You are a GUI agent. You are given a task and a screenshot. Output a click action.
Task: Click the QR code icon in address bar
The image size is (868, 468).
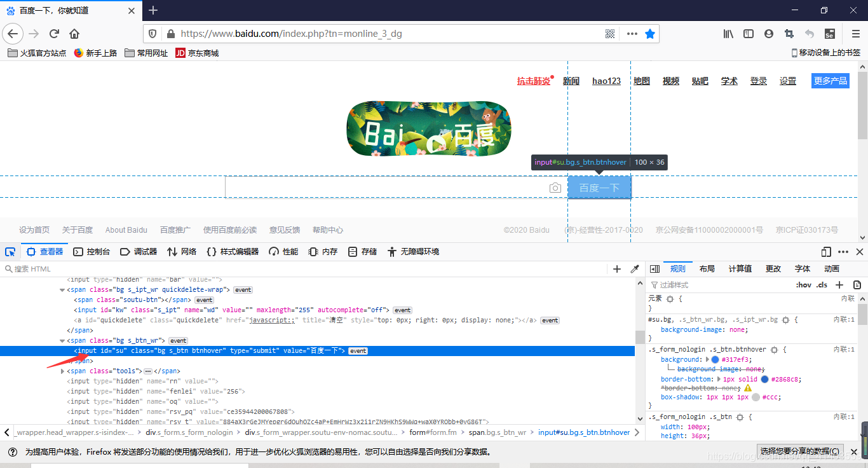point(610,34)
